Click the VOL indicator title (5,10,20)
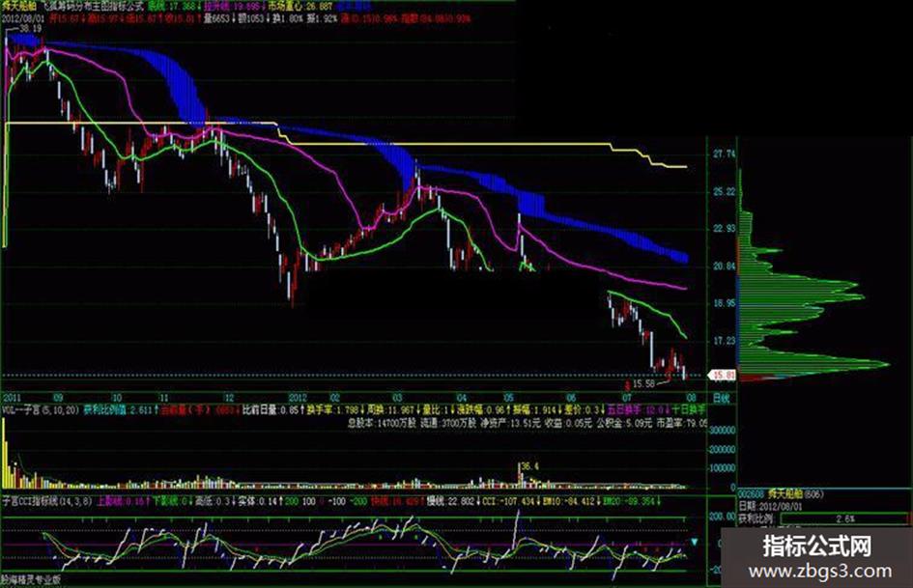Image resolution: width=913 pixels, height=588 pixels. point(41,410)
